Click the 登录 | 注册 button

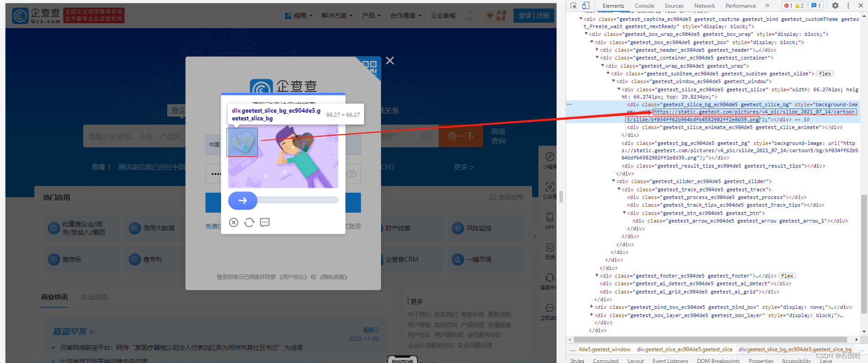click(534, 15)
